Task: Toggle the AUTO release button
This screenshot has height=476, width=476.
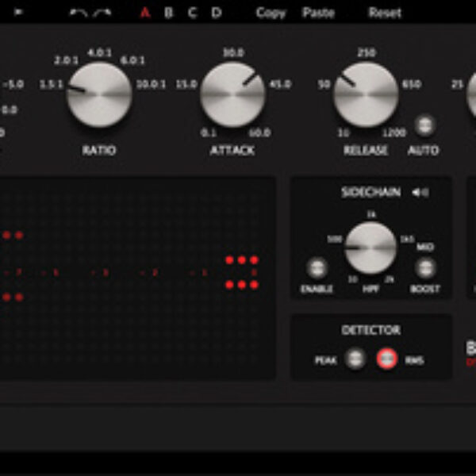Action: click(x=424, y=125)
